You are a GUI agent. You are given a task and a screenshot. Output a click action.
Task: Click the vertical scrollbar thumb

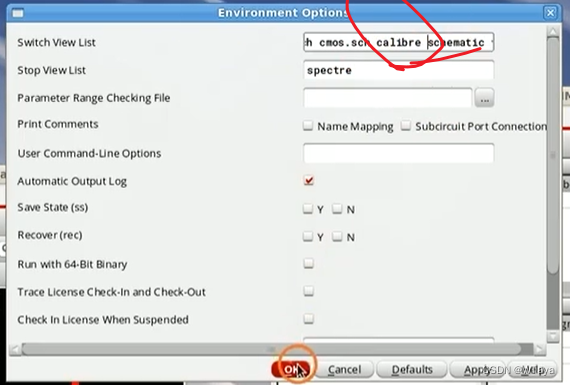pyautogui.click(x=553, y=155)
